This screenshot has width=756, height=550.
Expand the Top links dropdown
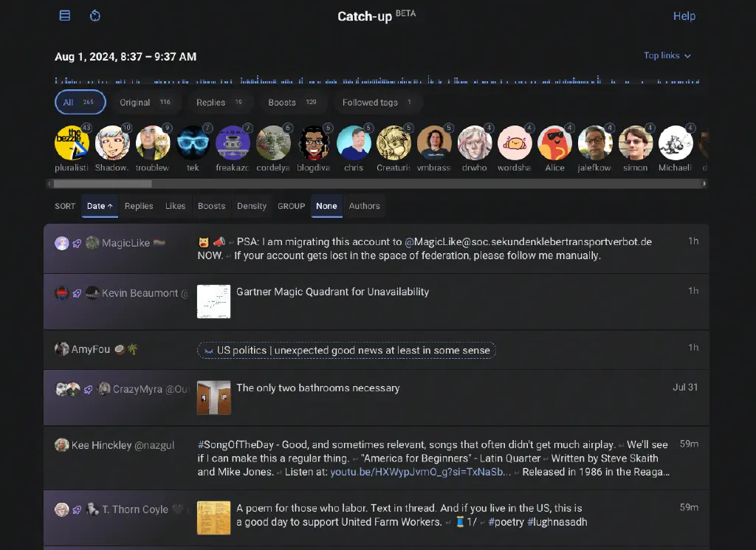667,55
